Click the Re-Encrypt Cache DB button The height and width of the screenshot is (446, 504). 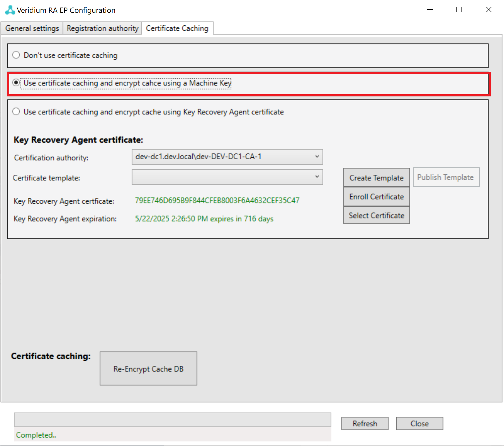[x=148, y=369]
